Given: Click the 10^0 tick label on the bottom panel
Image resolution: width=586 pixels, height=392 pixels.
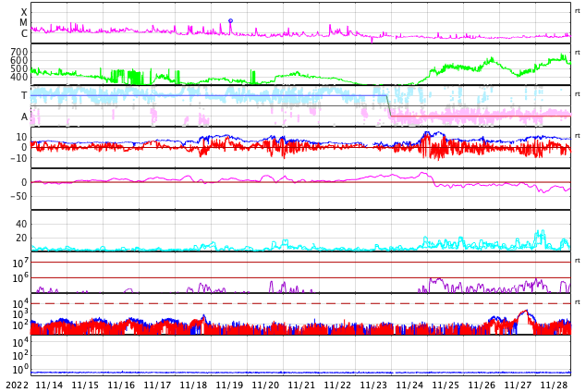Looking at the screenshot, I should pyautogui.click(x=20, y=369).
